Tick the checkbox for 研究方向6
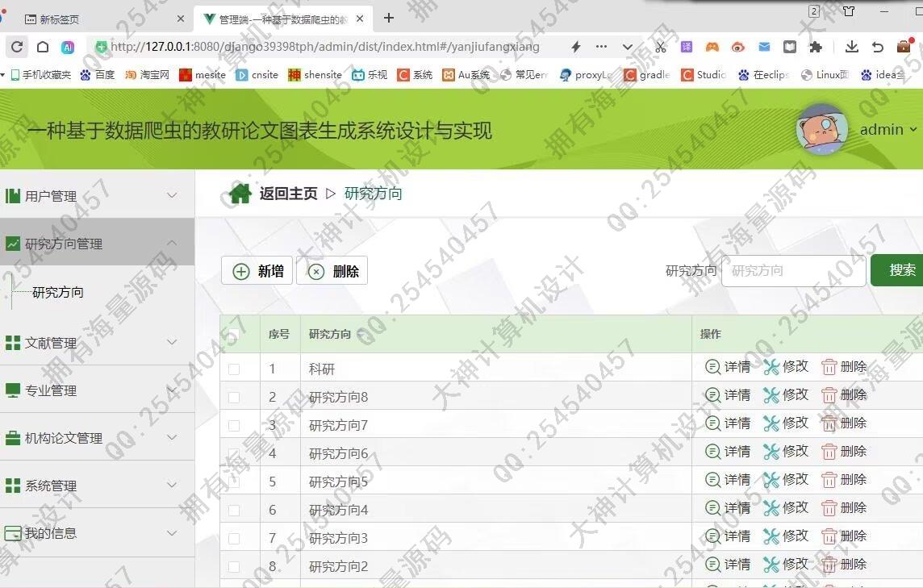The width and height of the screenshot is (923, 588). 234,454
